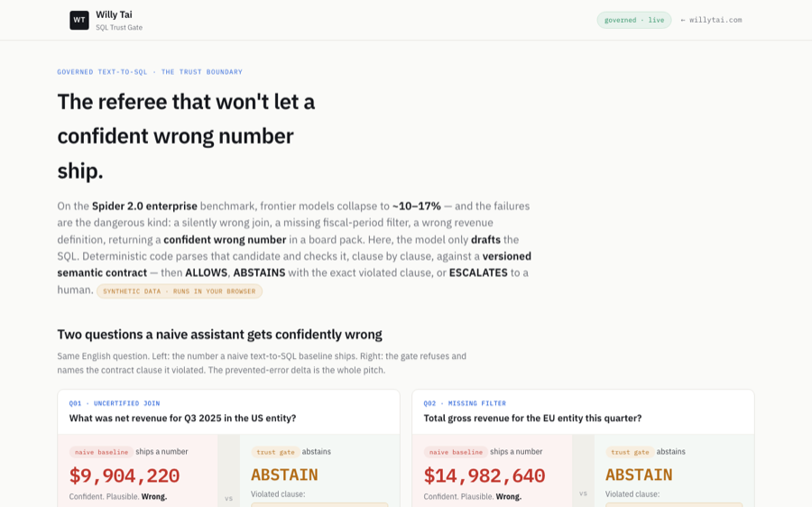Follow the willytai.com back link
This screenshot has width=812, height=507.
coord(711,20)
